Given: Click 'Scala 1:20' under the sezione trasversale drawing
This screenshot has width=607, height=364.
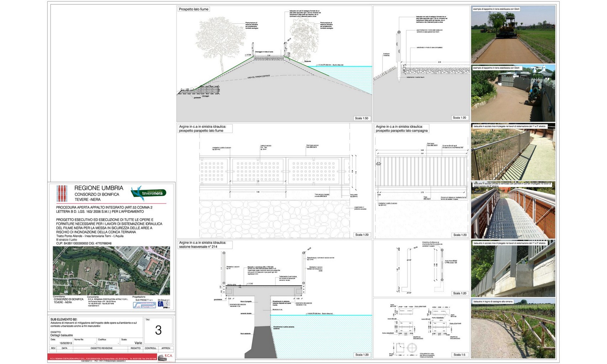Looking at the screenshot, I should 361,355.
